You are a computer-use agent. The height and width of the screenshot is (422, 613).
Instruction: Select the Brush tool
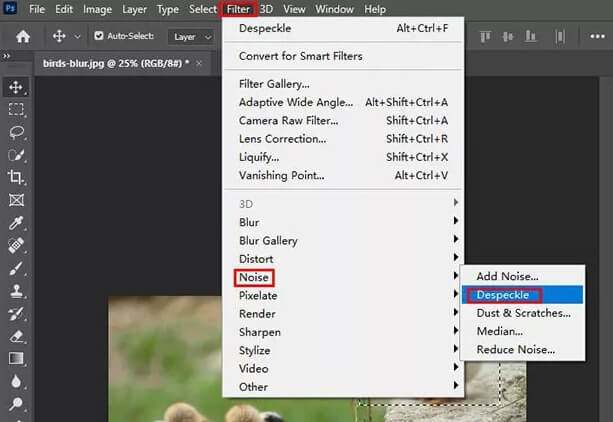tap(16, 268)
